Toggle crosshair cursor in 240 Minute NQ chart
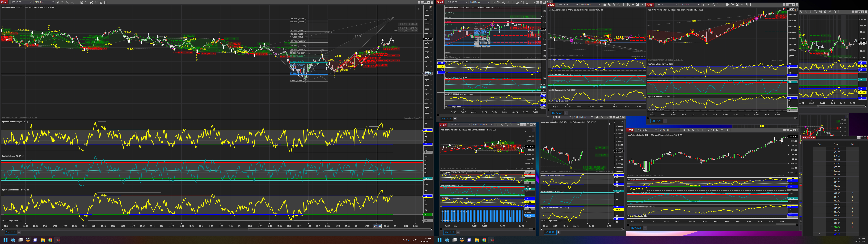The width and height of the screenshot is (868, 244). click(x=513, y=2)
